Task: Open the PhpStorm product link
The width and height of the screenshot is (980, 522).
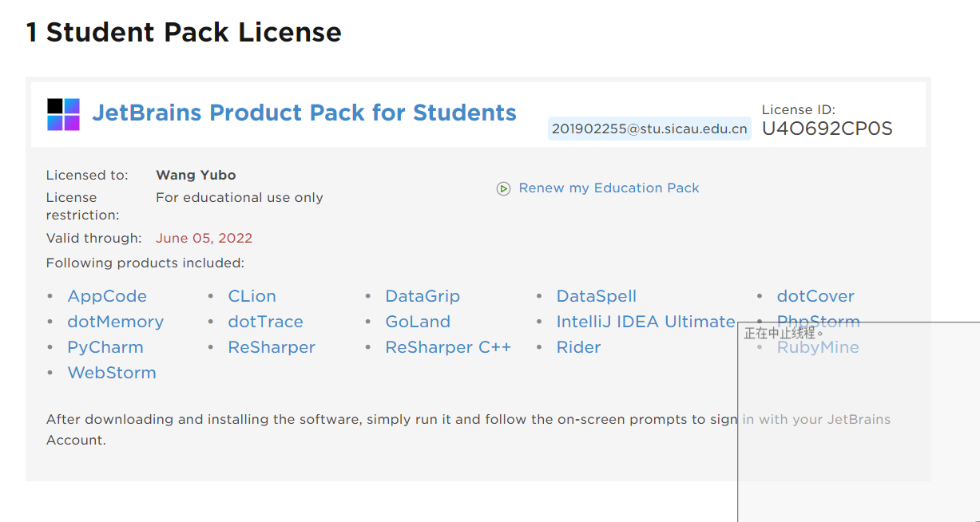Action: pyautogui.click(x=819, y=321)
